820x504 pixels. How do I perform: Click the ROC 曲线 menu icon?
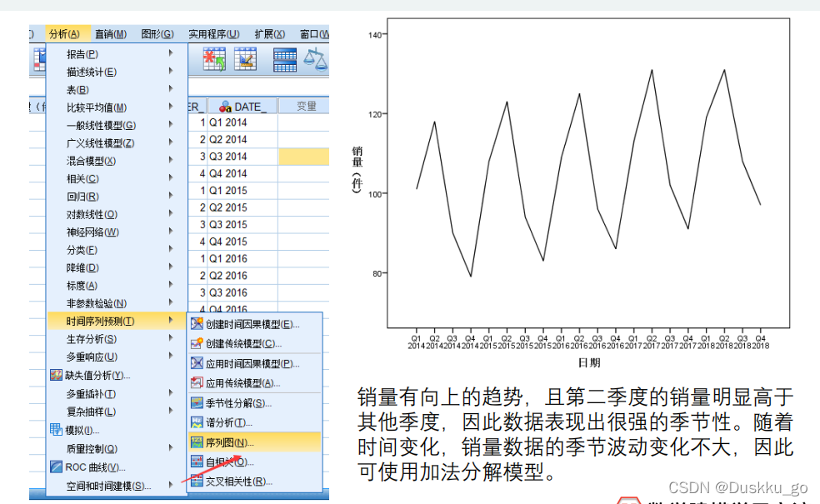pyautogui.click(x=56, y=467)
